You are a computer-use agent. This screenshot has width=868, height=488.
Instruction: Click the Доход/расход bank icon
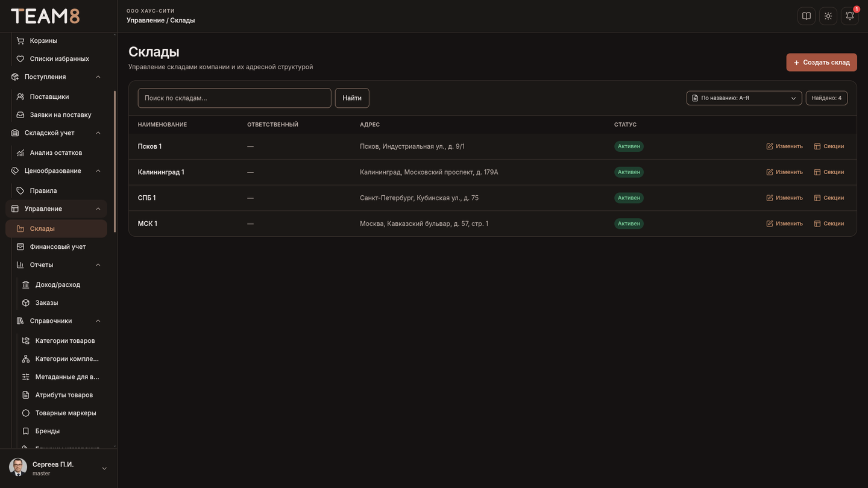point(26,285)
